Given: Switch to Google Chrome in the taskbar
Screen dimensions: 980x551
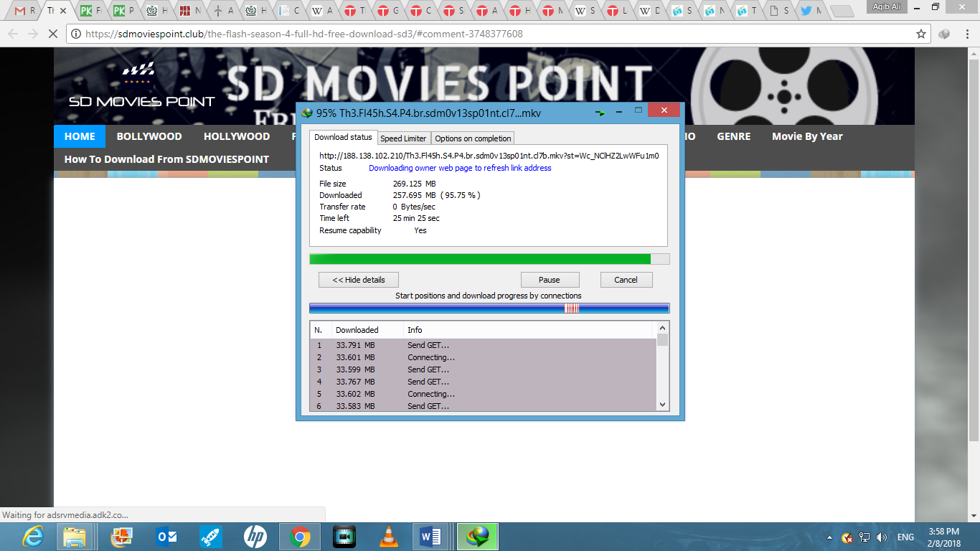Looking at the screenshot, I should [300, 537].
